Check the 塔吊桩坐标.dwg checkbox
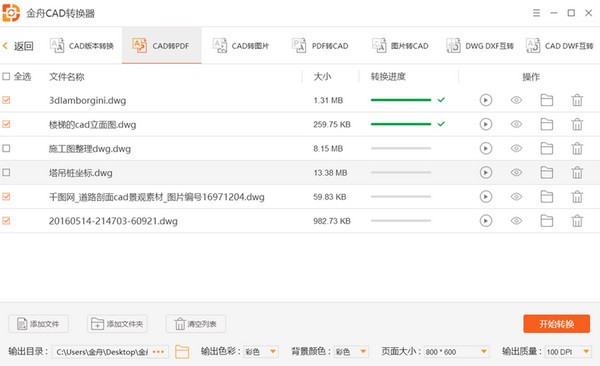 6,172
